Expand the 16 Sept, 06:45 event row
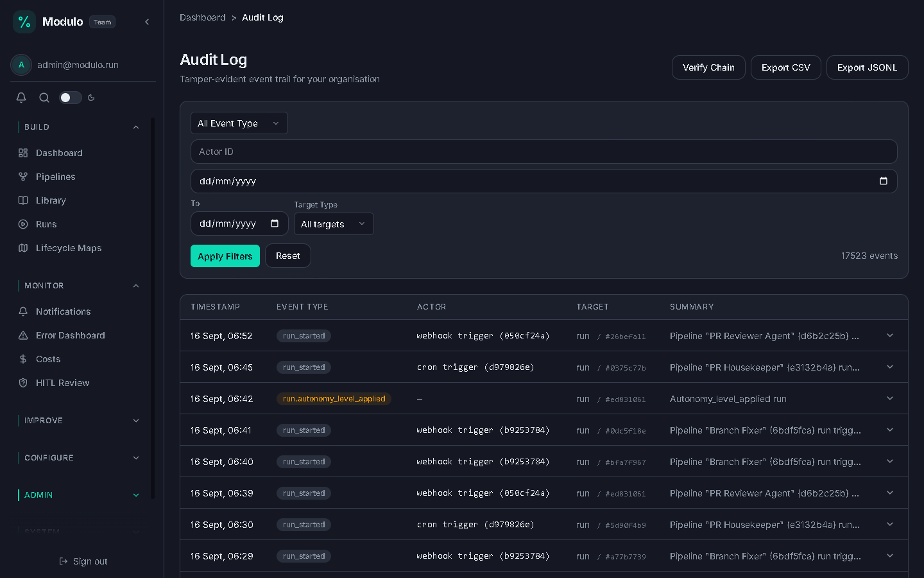Viewport: 924px width, 578px height. click(x=890, y=367)
